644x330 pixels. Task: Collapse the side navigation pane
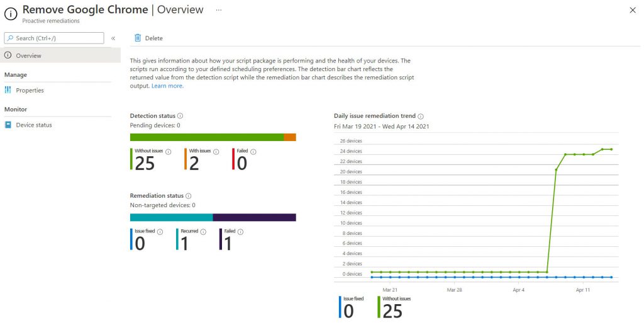tap(113, 38)
